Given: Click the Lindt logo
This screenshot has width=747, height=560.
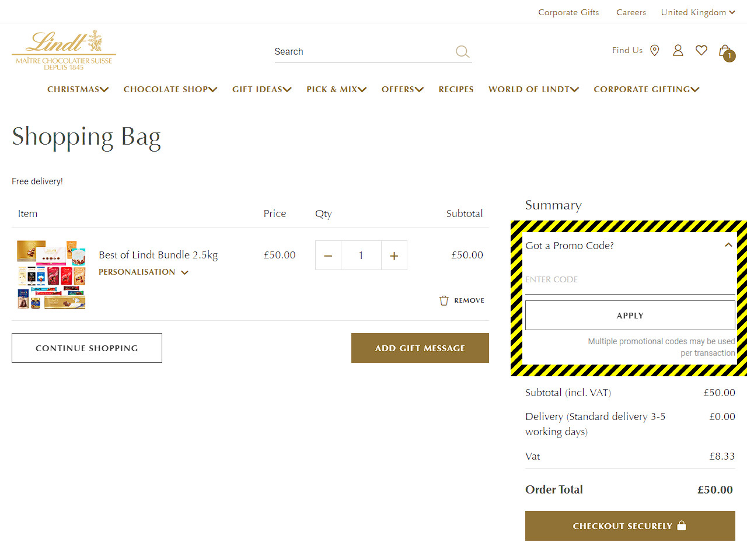Looking at the screenshot, I should (x=64, y=50).
